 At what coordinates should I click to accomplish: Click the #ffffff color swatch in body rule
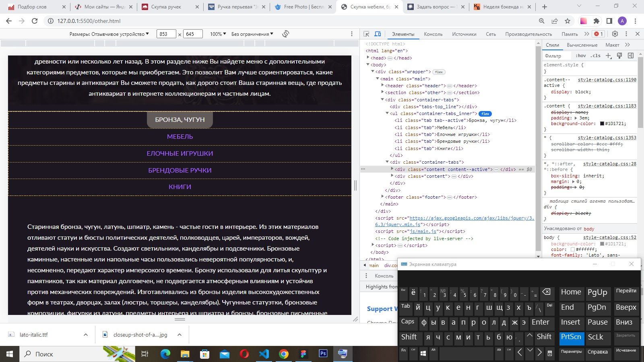[x=573, y=249]
